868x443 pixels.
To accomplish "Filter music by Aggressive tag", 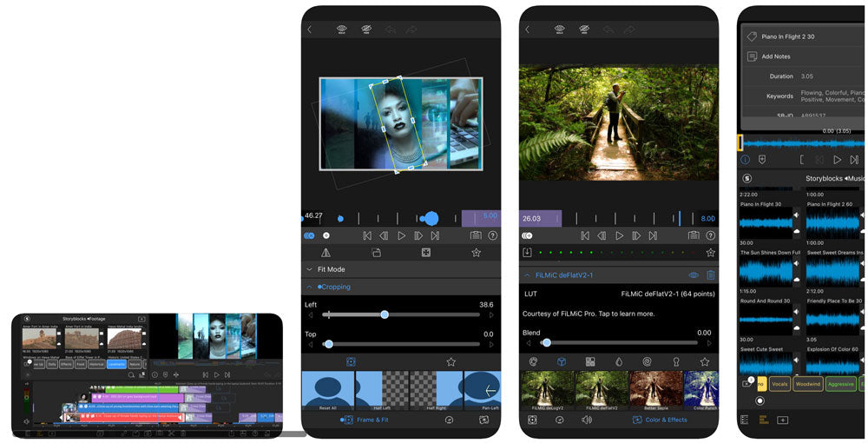I will pyautogui.click(x=840, y=384).
